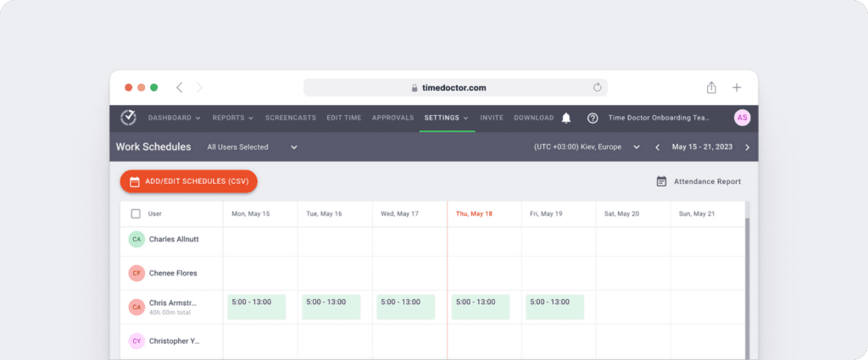This screenshot has height=360, width=868.
Task: Toggle the select all users checkbox
Action: click(136, 213)
